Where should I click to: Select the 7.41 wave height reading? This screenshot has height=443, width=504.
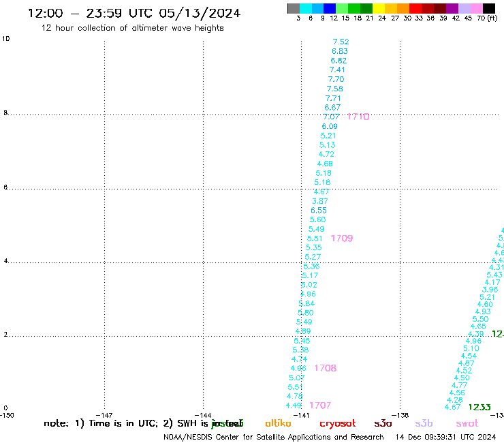tap(337, 70)
